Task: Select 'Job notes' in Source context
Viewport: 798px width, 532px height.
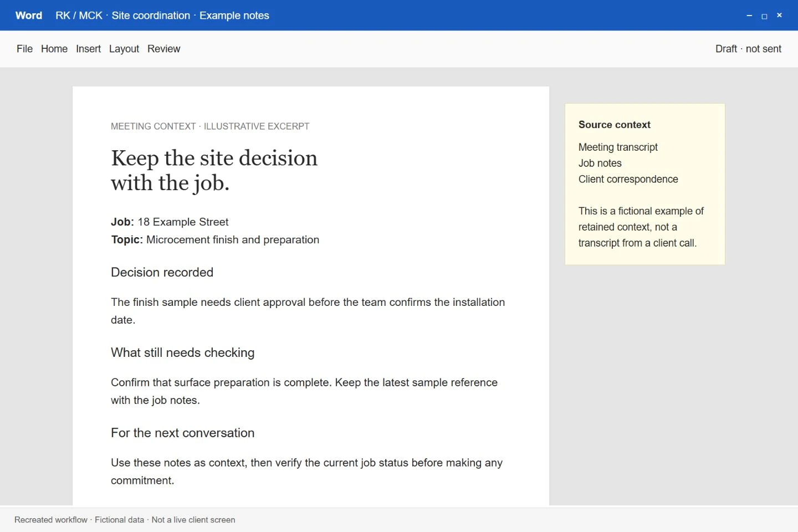Action: (600, 163)
